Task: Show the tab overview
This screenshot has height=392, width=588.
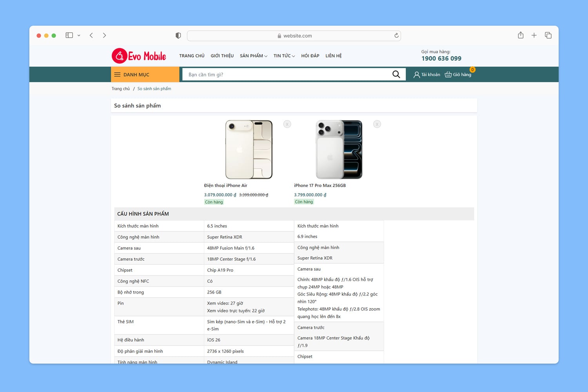Action: [x=548, y=35]
